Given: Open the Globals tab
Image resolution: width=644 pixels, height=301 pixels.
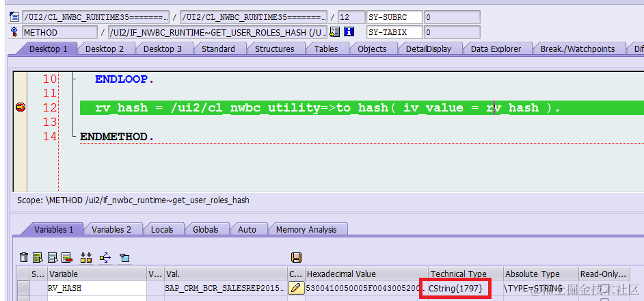Looking at the screenshot, I should point(205,229).
